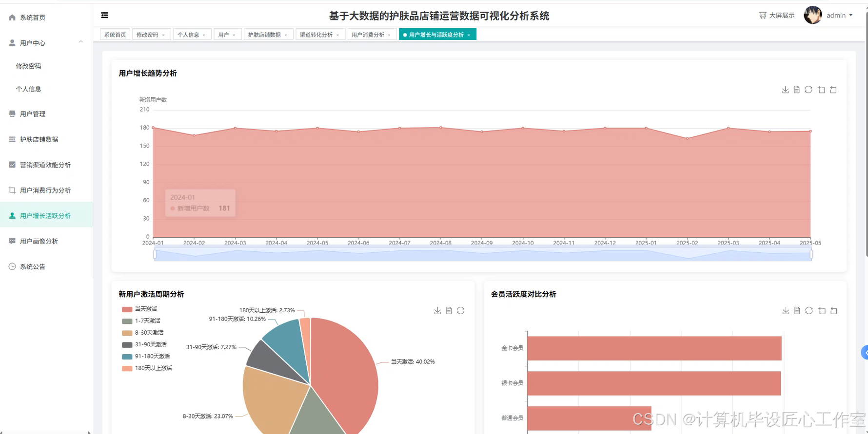This screenshot has height=434, width=868.
Task: Open 个人信息 in the sidebar
Action: [x=28, y=89]
